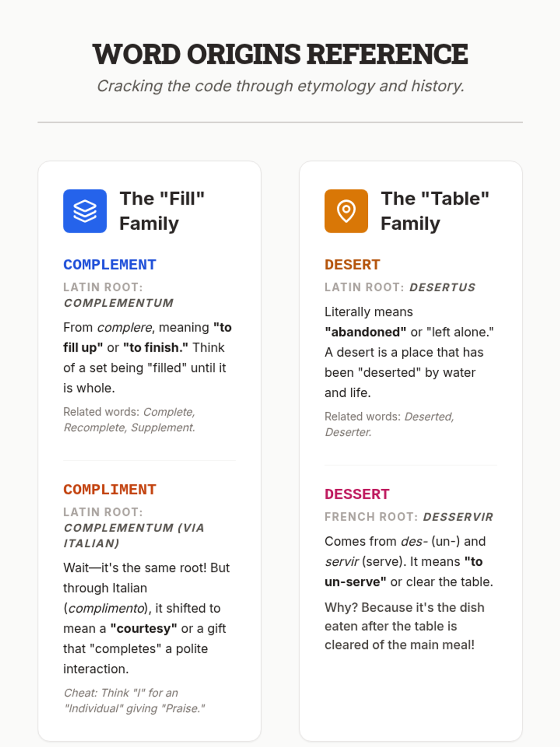Screen dimensions: 560x747
Task: Click the orange map pin icon
Action: pos(346,211)
